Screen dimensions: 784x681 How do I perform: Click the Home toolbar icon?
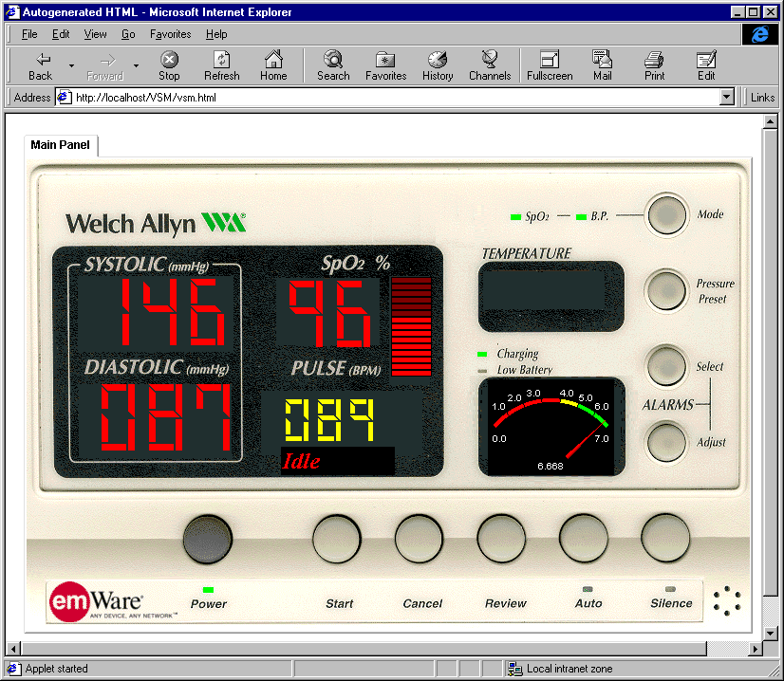[x=273, y=65]
